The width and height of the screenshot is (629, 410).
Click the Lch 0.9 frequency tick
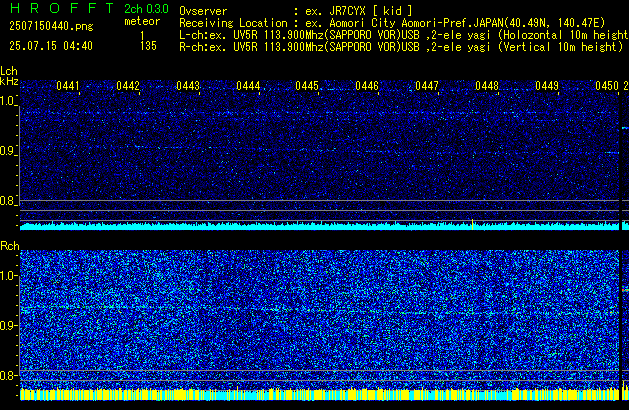(8, 151)
